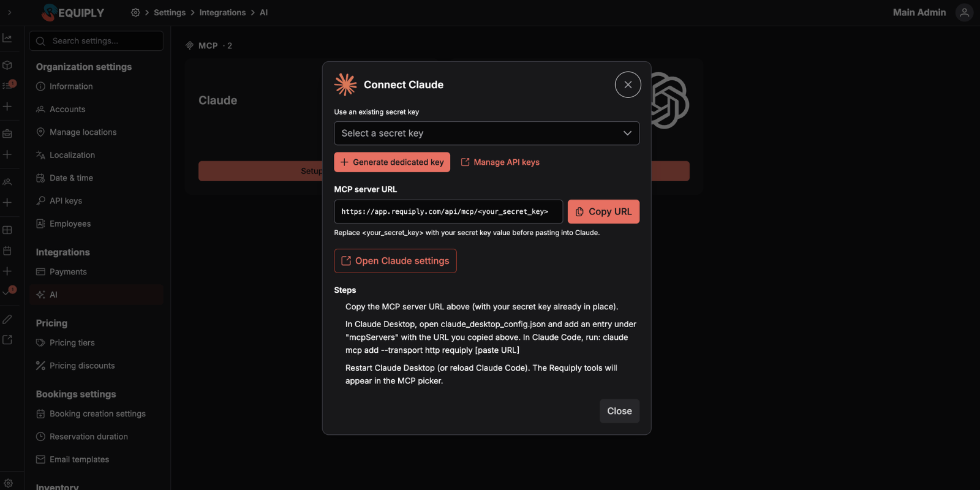Open Payments integrations page
Image resolution: width=980 pixels, height=490 pixels.
point(96,272)
